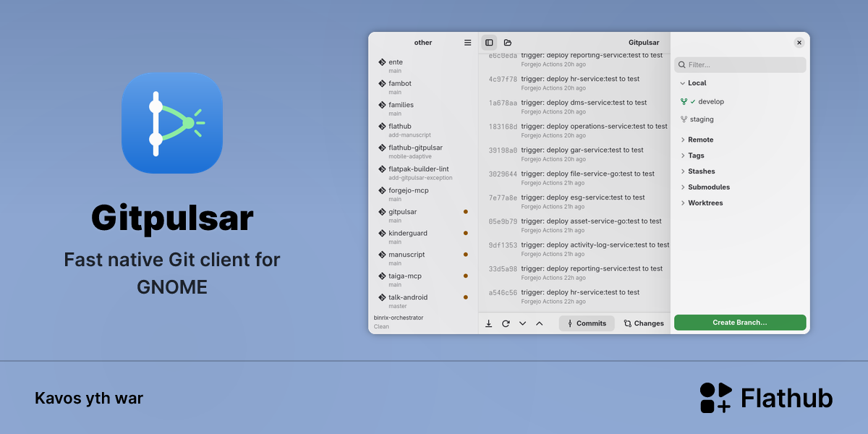Click the up chevron navigation icon
This screenshot has height=434, width=868.
pyautogui.click(x=539, y=323)
